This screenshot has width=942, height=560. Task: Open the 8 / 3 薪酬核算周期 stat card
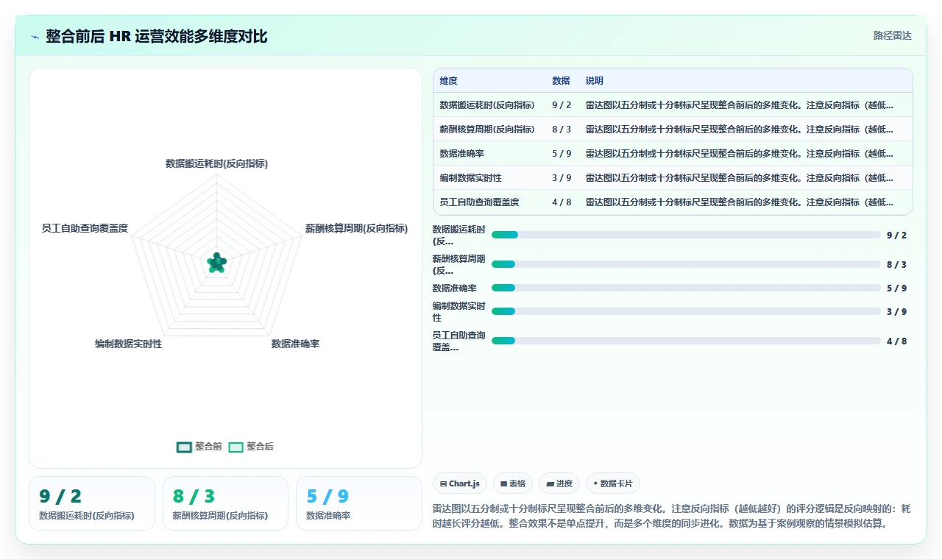coord(225,503)
